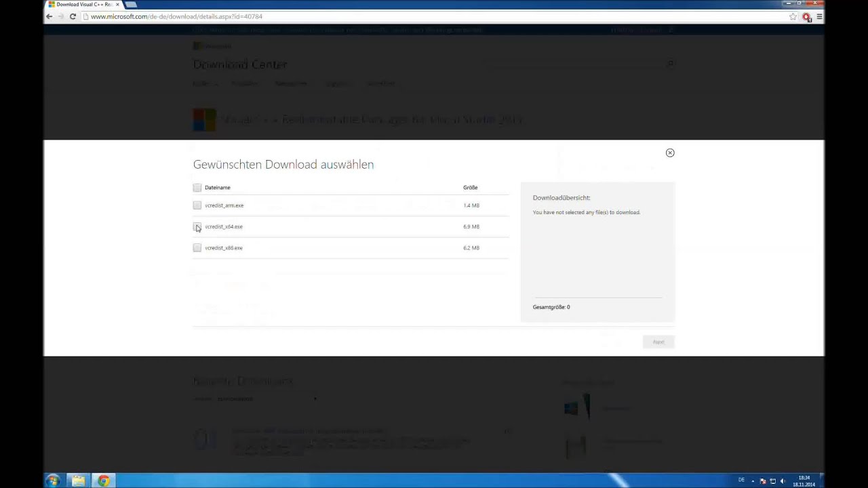Image resolution: width=868 pixels, height=488 pixels.
Task: Click the address bar URL
Action: [176, 16]
